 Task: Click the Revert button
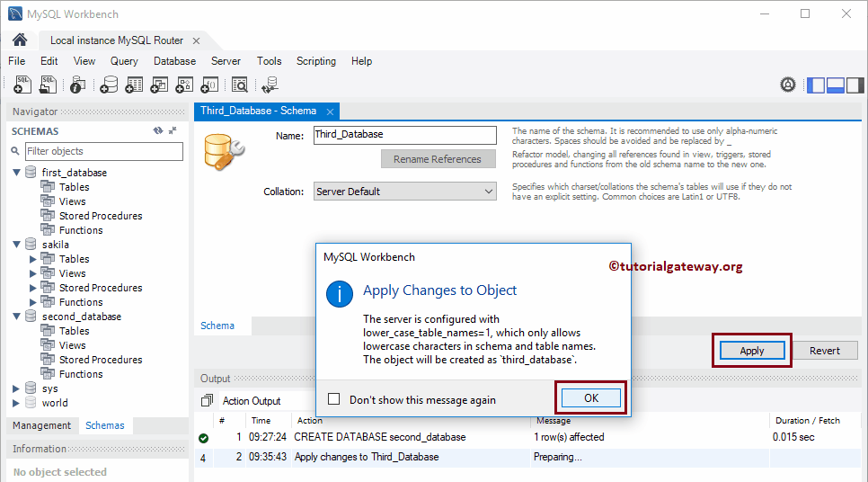pyautogui.click(x=825, y=351)
